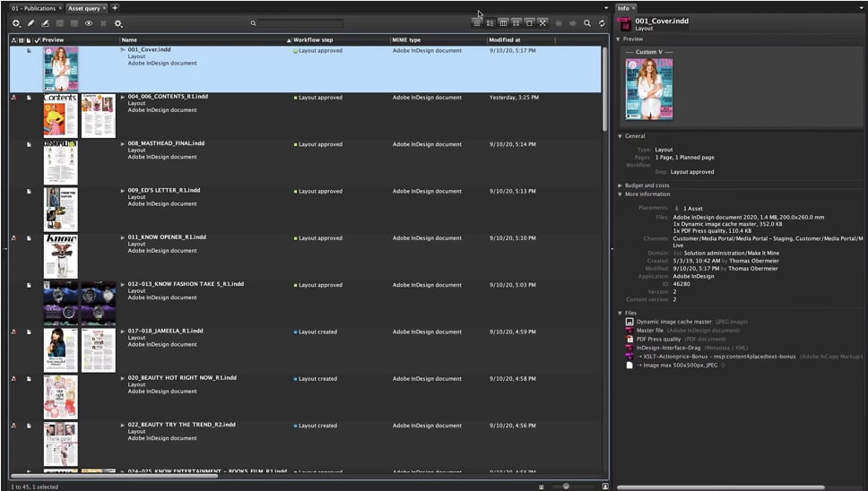Click the edit-with-underline toolbar icon

[x=46, y=23]
